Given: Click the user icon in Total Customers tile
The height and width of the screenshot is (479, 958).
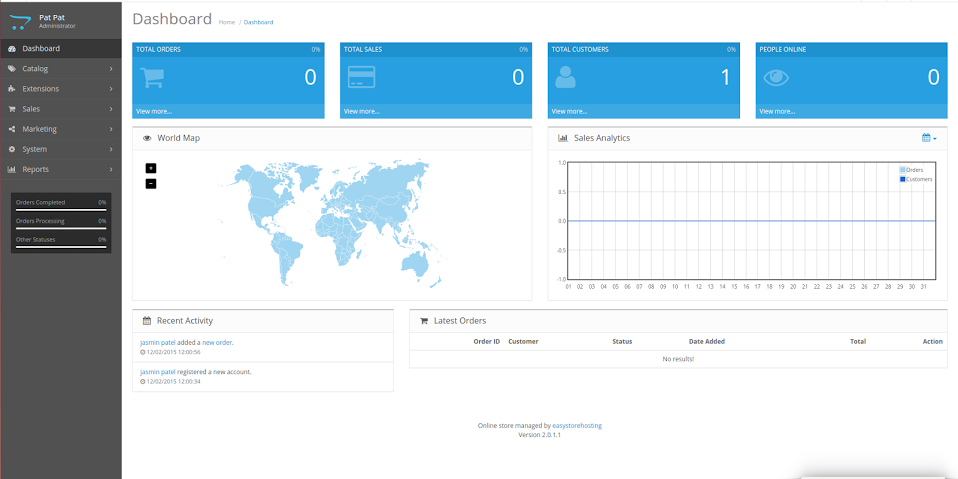Looking at the screenshot, I should tap(565, 77).
